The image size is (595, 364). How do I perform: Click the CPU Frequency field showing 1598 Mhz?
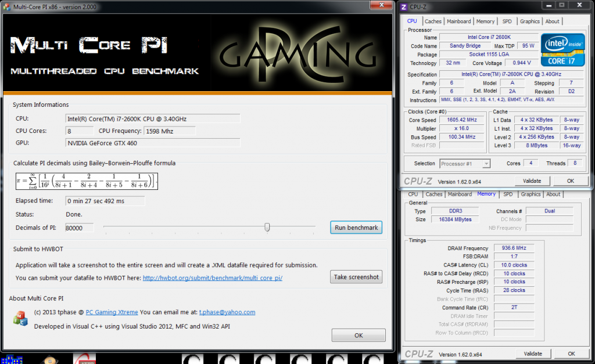pos(170,131)
